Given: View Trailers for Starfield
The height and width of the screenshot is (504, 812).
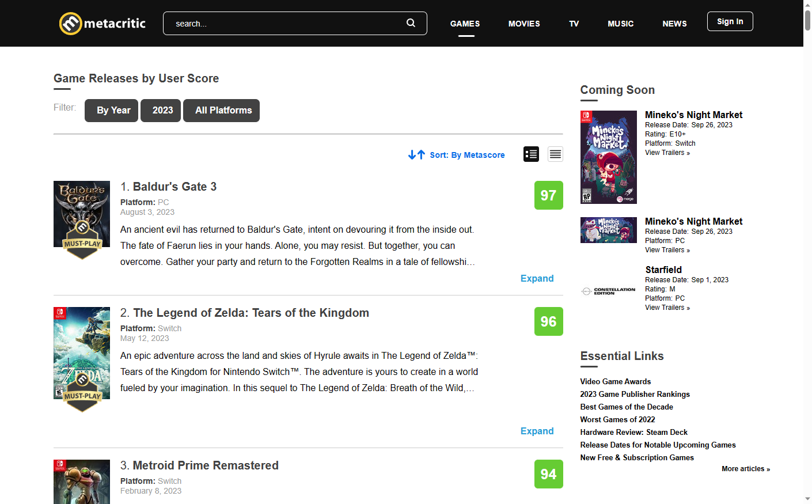Looking at the screenshot, I should [667, 308].
